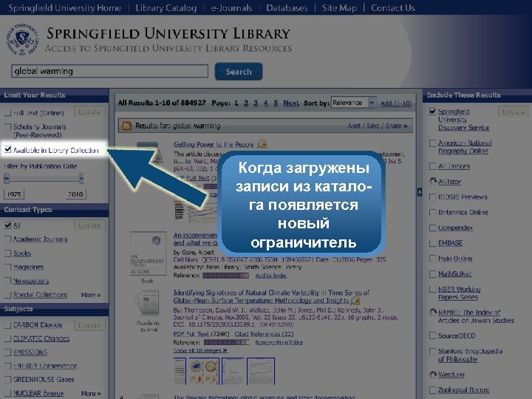Image resolution: width=532 pixels, height=399 pixels.
Task: Check the SourceOECD checkbox
Action: [x=432, y=335]
